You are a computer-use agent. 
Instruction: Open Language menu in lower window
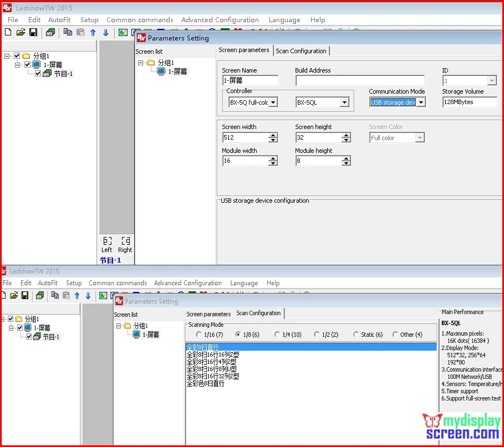(244, 283)
